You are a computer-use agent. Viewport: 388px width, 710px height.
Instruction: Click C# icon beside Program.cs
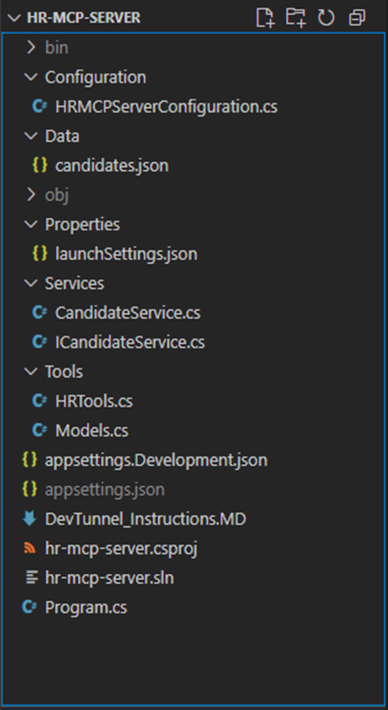coord(29,607)
